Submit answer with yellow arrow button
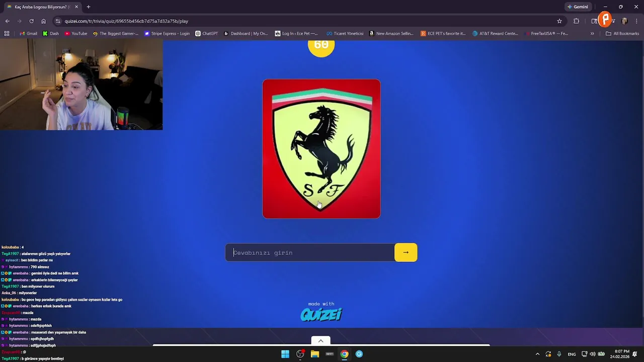Image resolution: width=644 pixels, height=362 pixels. tap(406, 252)
